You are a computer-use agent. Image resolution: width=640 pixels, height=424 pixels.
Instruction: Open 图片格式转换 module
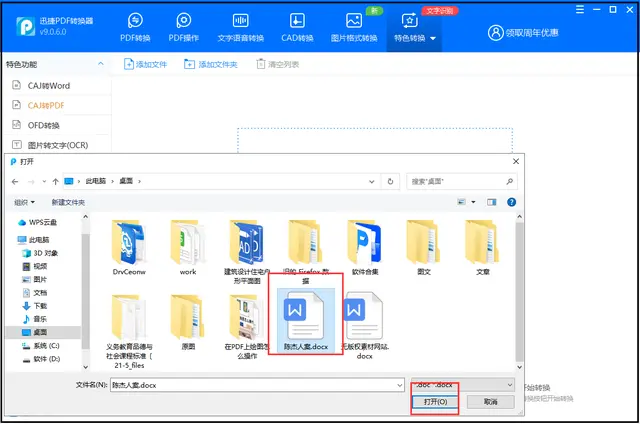click(x=354, y=27)
